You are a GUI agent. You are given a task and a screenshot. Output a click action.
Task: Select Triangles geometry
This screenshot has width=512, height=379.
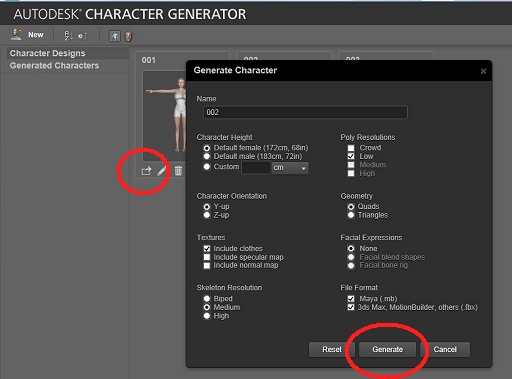click(351, 215)
